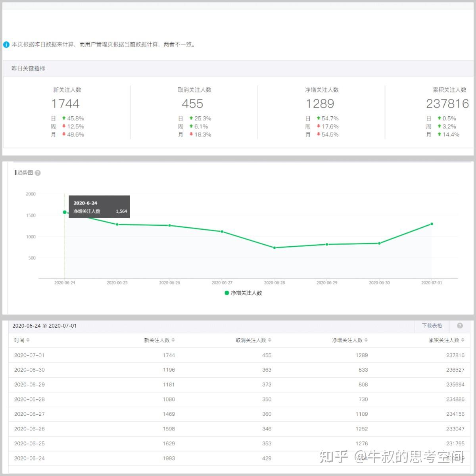
Task: Click the value 236527 in 2020-06-30 row
Action: pyautogui.click(x=455, y=370)
